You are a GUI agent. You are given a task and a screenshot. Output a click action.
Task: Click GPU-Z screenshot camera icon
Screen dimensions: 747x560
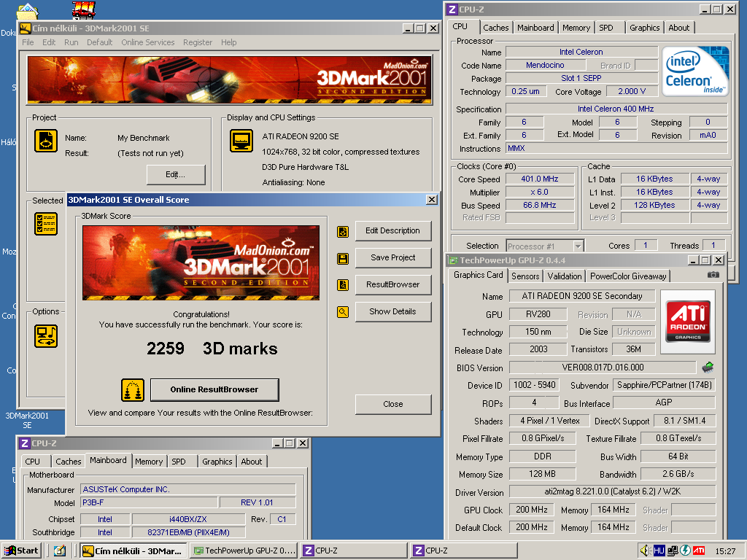click(x=713, y=275)
